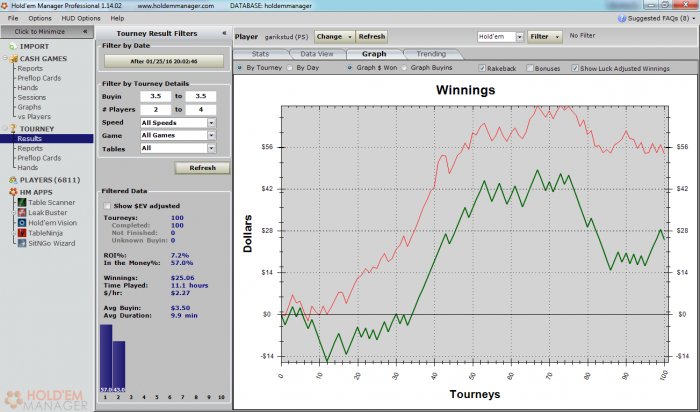Open Sessions under CASH GAMES
Image resolution: width=700 pixels, height=412 pixels.
(x=31, y=97)
